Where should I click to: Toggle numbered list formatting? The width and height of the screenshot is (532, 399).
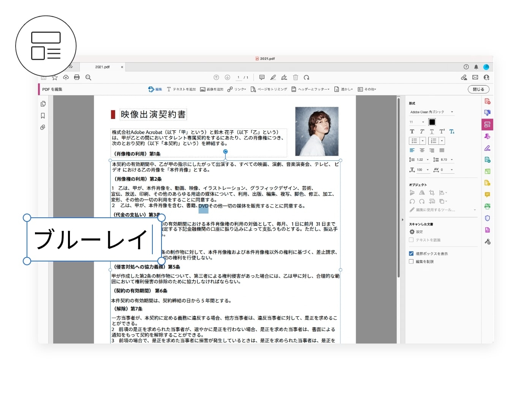(434, 141)
